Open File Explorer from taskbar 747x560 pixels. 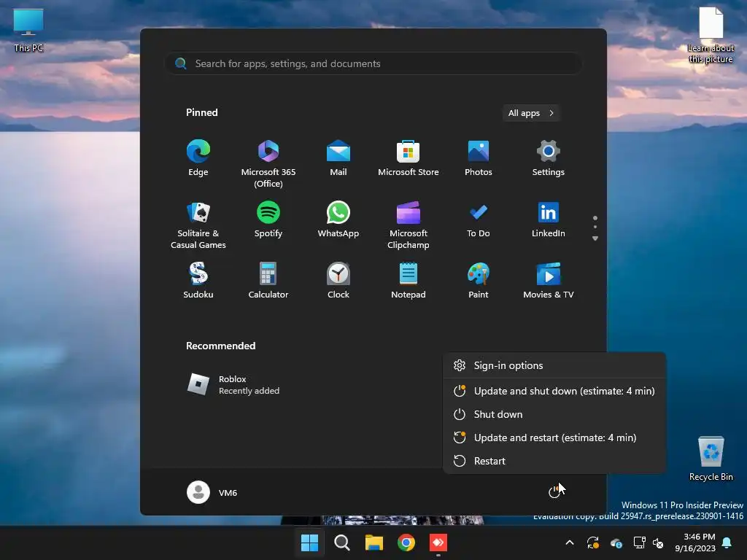tap(374, 542)
